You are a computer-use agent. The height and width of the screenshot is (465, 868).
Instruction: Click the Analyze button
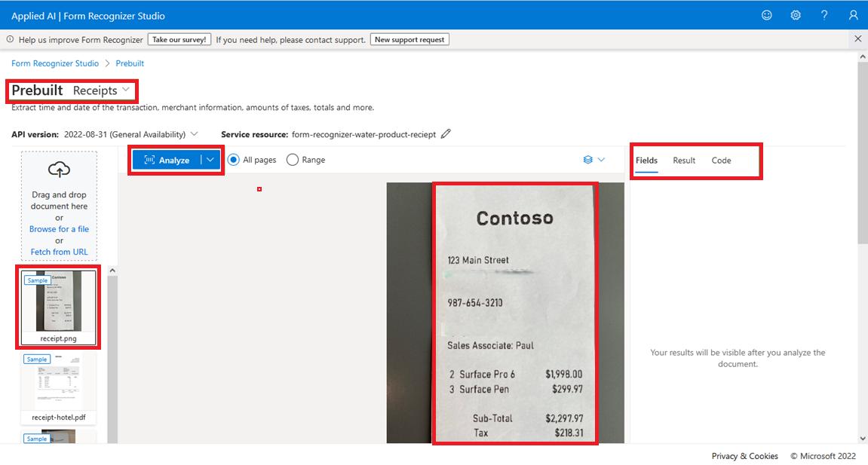pyautogui.click(x=167, y=161)
